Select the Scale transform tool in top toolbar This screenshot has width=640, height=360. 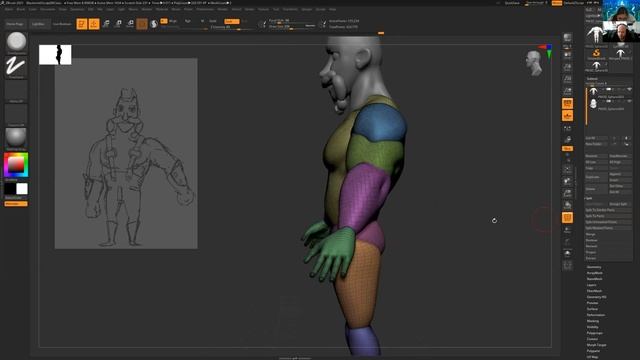click(x=118, y=24)
